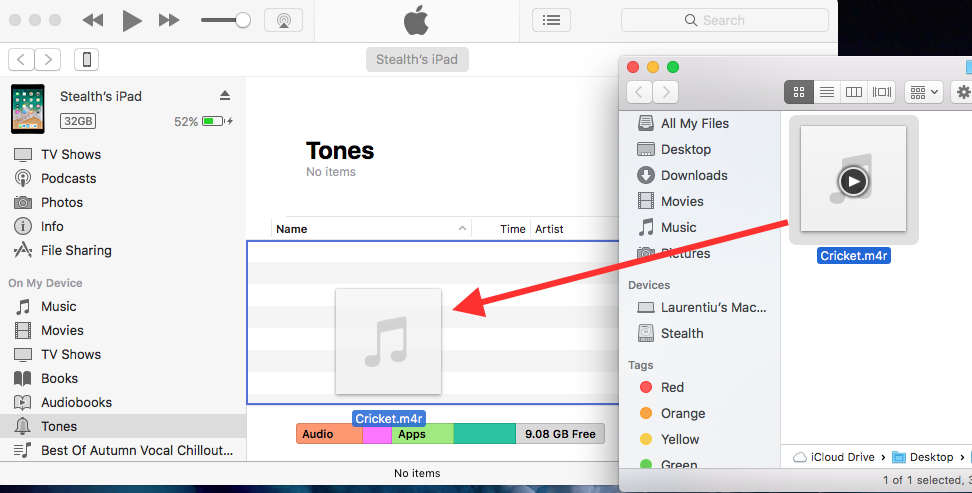This screenshot has width=972, height=493.
Task: Click the Play button in iTunes
Action: [x=131, y=20]
